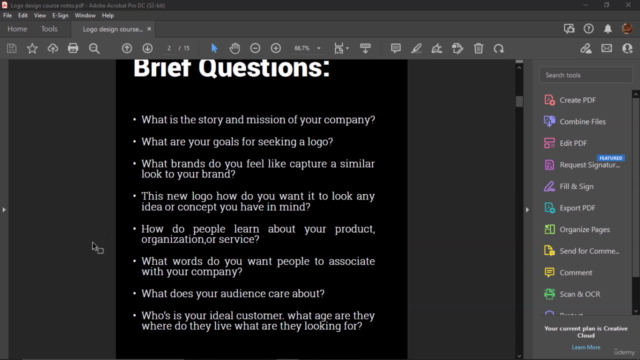Click the document vertical scrollbar thumb

pos(519,101)
